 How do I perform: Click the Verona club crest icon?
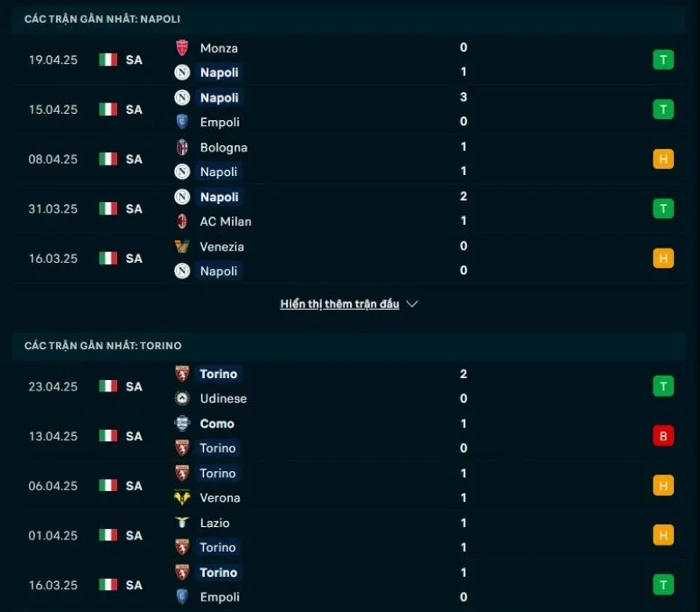click(183, 497)
